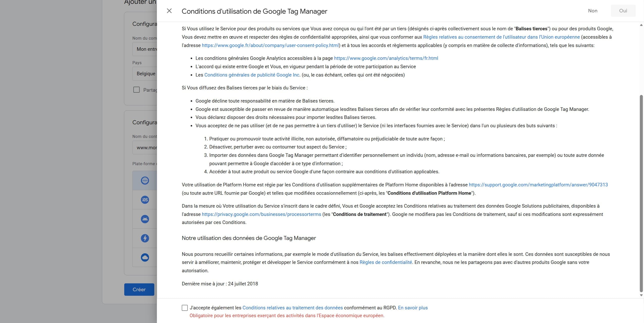The height and width of the screenshot is (323, 644).
Task: Select the Android platform icon
Action: pos(145,219)
